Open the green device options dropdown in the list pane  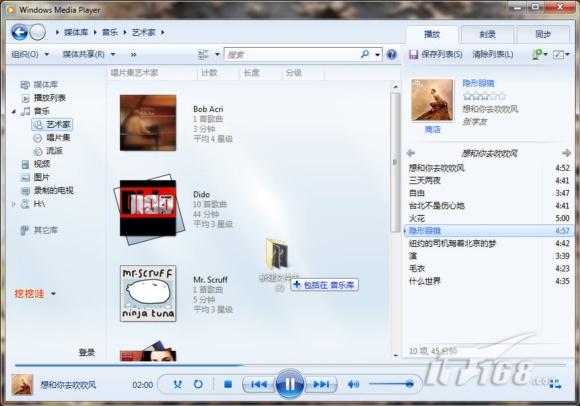[x=540, y=54]
